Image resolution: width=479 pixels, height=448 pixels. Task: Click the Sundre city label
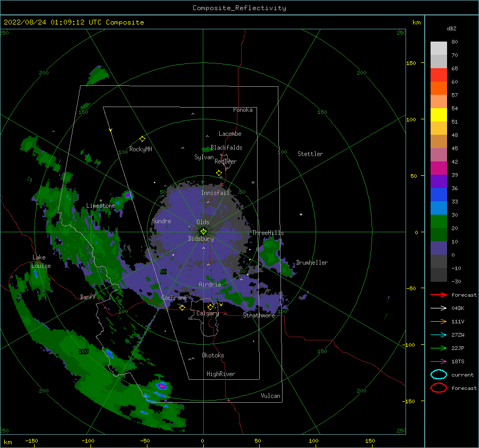click(x=161, y=221)
